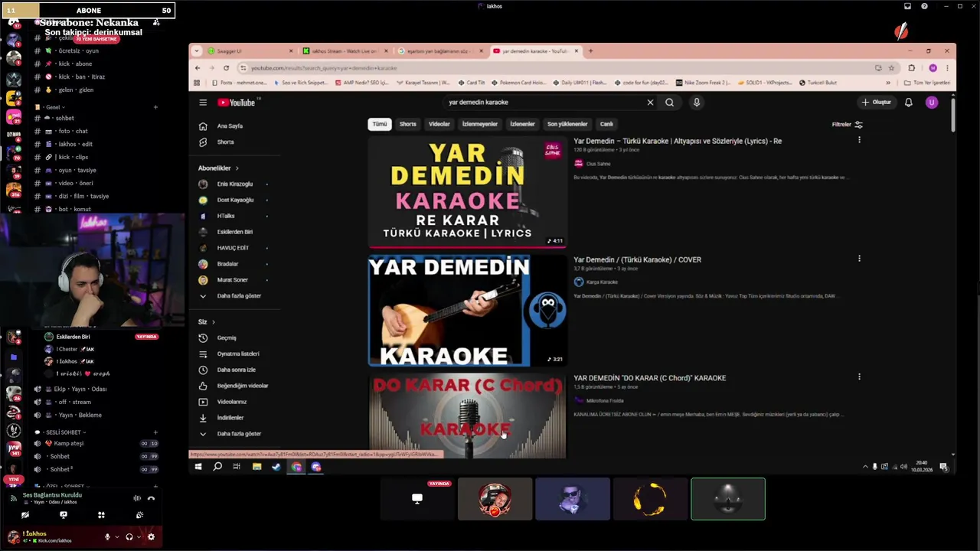The height and width of the screenshot is (551, 980).
Task: Select the İzlenmeyenler filter chip
Action: (x=480, y=124)
